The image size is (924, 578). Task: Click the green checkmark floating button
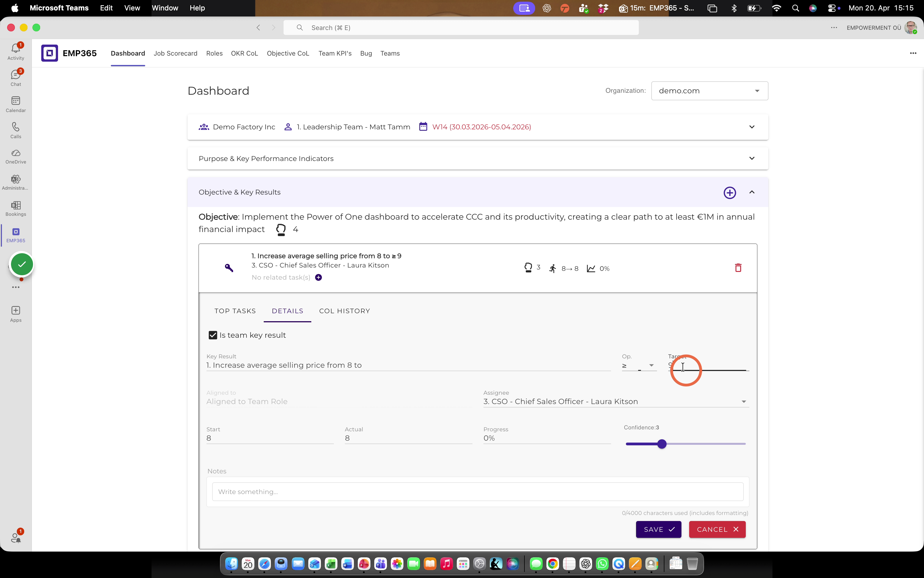click(x=22, y=264)
